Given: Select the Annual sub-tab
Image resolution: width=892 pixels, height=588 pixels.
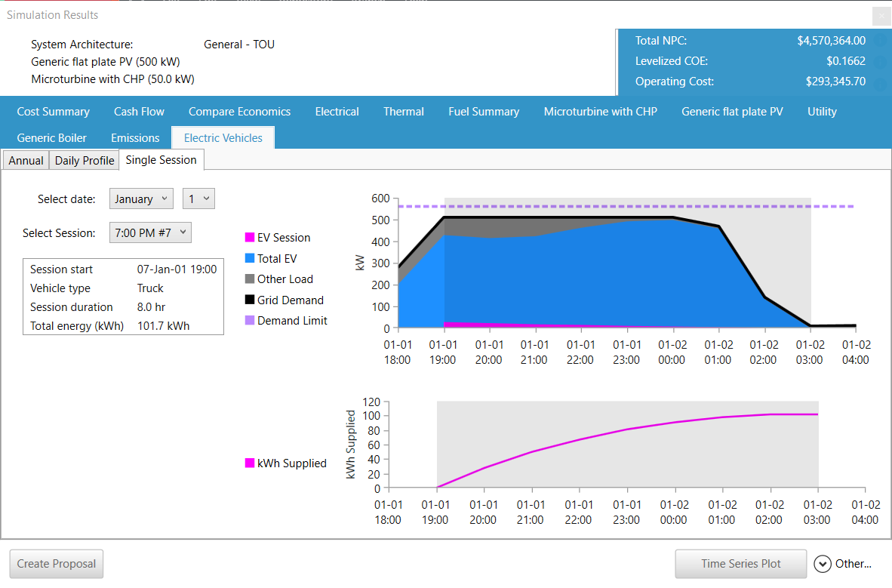Looking at the screenshot, I should 26,160.
